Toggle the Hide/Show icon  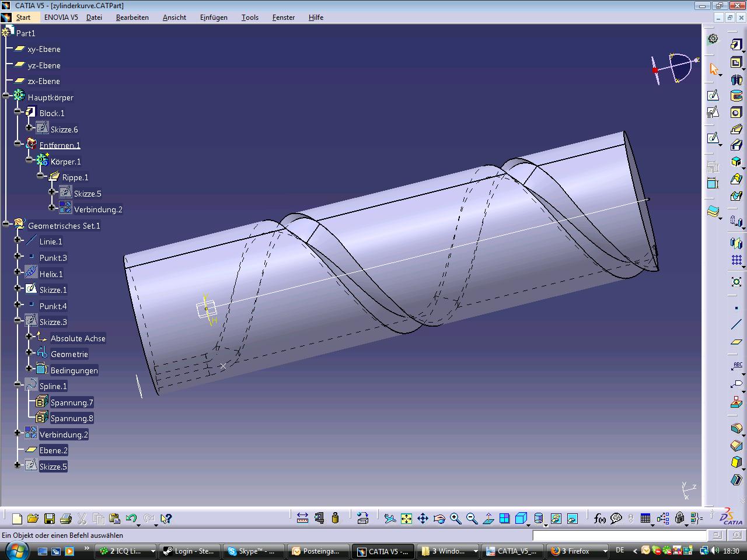click(556, 518)
